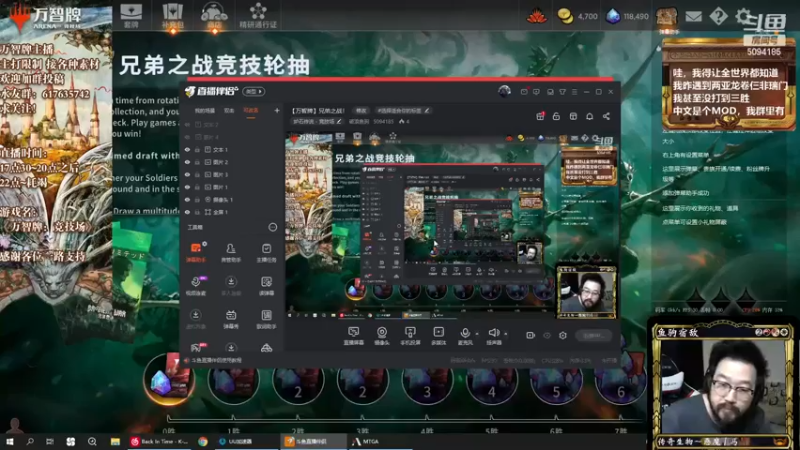The image size is (800, 450).
Task: Toggle visibility of 全屏 1 layer
Action: click(x=187, y=212)
